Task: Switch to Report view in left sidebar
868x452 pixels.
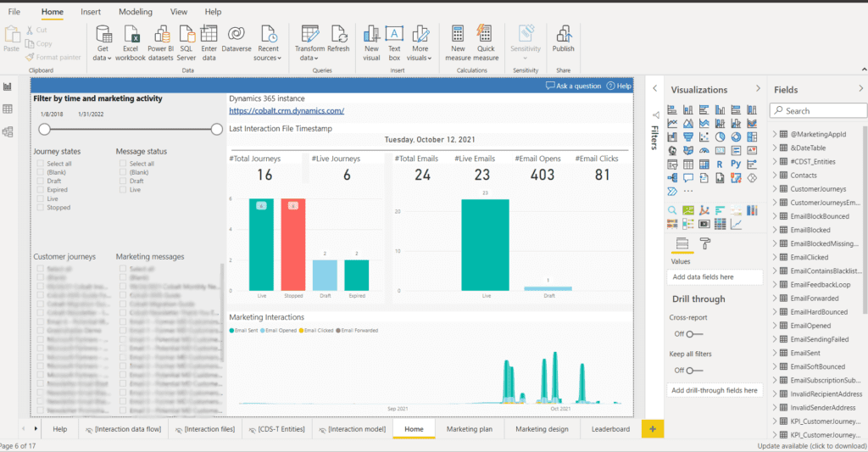Action: pyautogui.click(x=8, y=86)
